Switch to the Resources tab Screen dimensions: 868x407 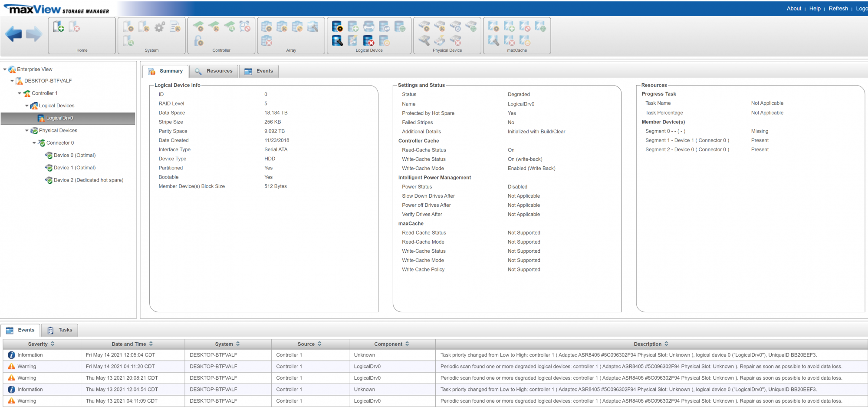tap(214, 71)
